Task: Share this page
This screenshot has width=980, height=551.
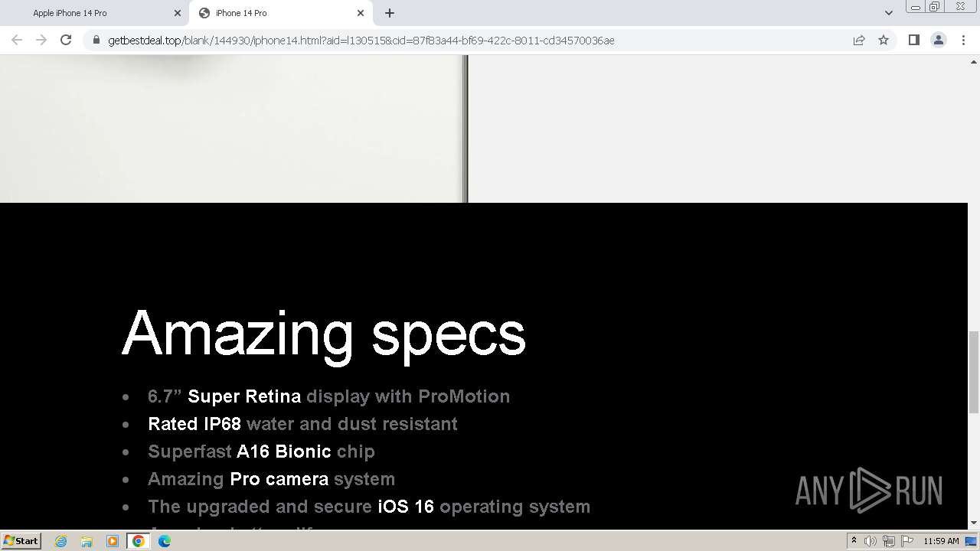Action: (859, 41)
